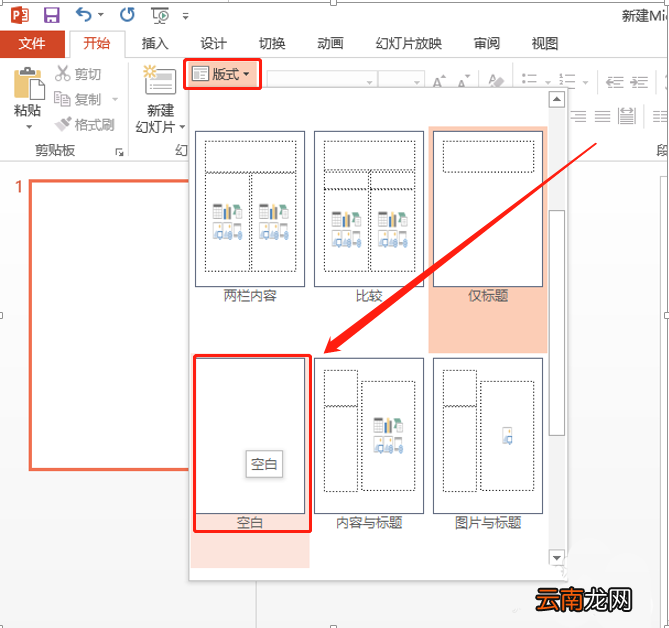The width and height of the screenshot is (669, 628).
Task: Click the layout gallery scrollbar thumb
Action: (557, 323)
